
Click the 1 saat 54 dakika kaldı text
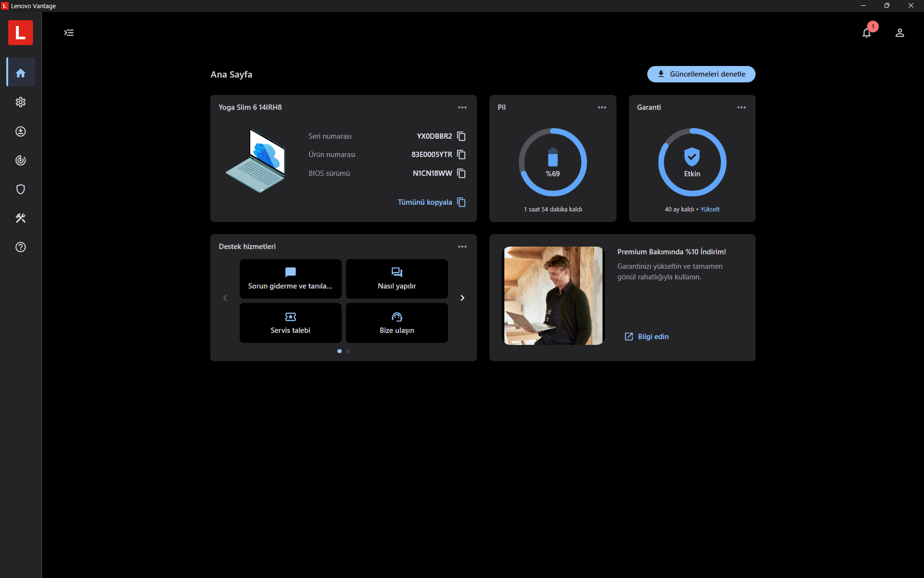[x=553, y=210]
